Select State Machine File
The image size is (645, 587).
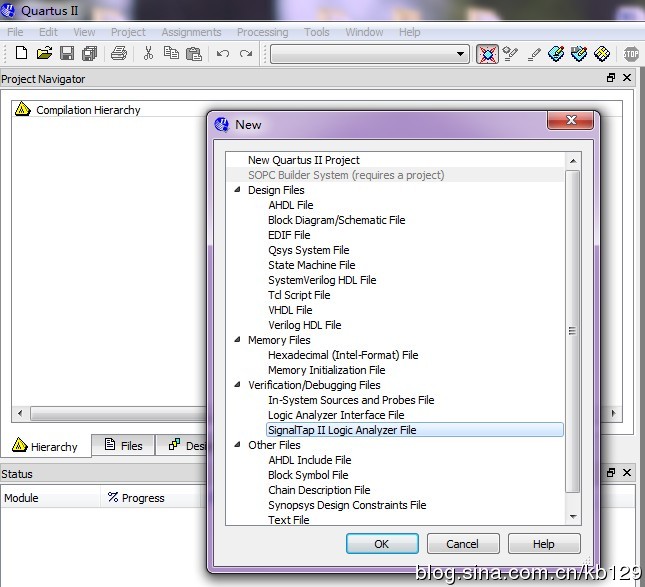311,265
